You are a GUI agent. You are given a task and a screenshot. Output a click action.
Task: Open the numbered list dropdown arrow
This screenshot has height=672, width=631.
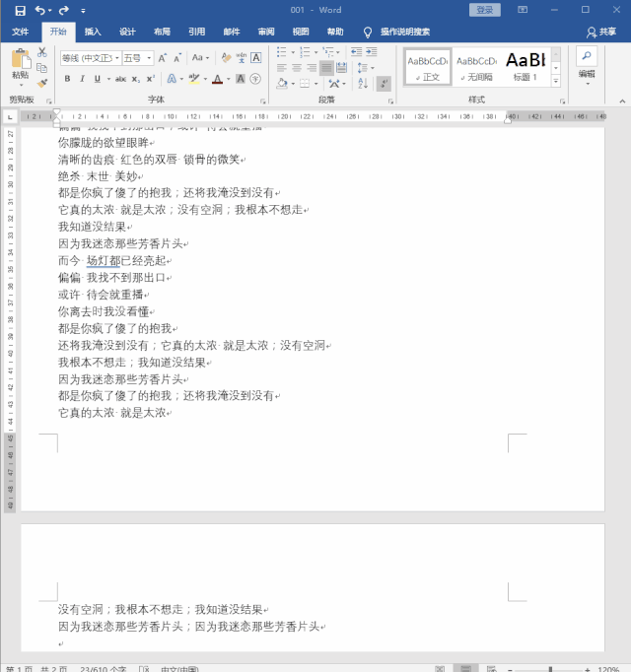tap(316, 52)
